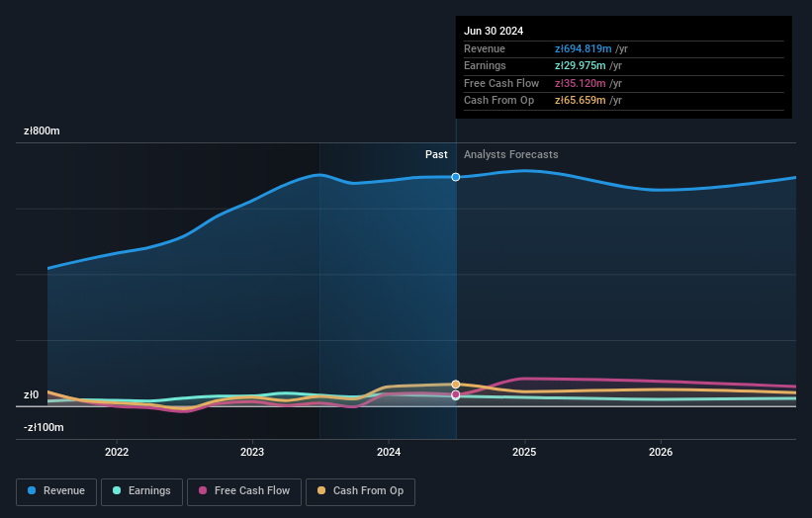
Task: Click the Revenue row label in tooltip
Action: click(x=485, y=48)
